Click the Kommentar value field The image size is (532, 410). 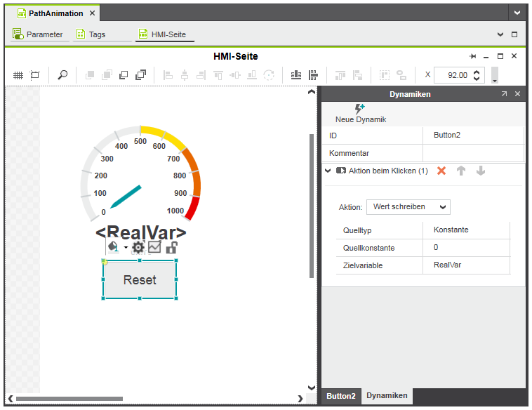(x=472, y=153)
